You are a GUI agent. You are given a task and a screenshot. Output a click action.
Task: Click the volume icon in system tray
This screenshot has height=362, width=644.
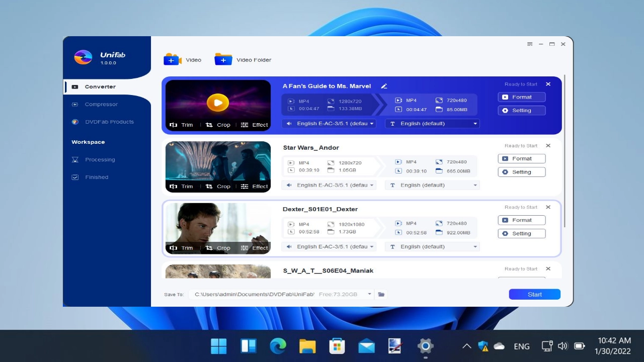pos(563,346)
